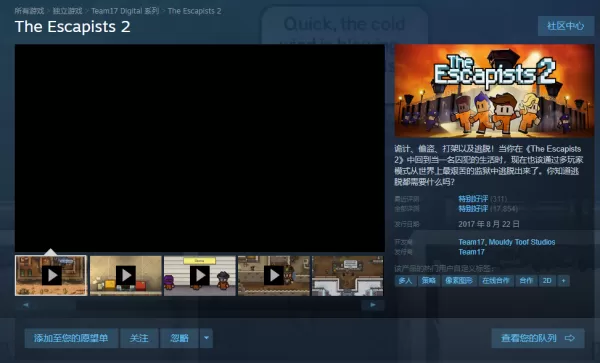Click the 关注 follow button
Image resolution: width=600 pixels, height=363 pixels.
(x=139, y=338)
